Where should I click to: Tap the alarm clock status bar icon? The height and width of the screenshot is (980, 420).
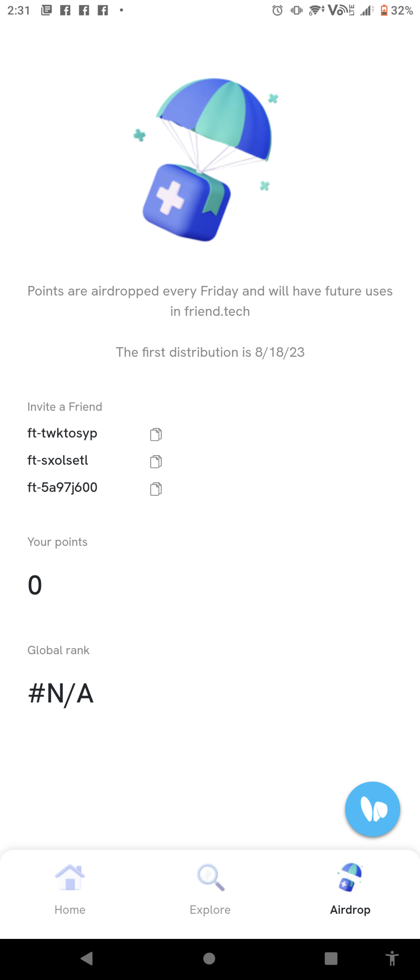[278, 10]
